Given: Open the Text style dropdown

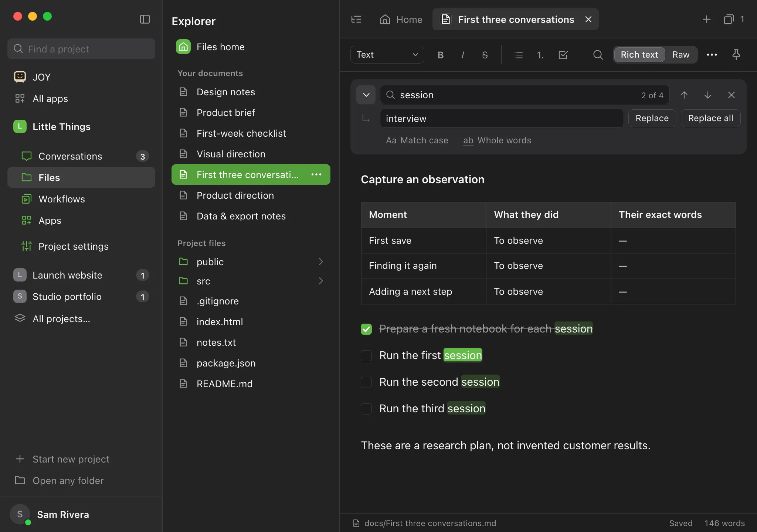Looking at the screenshot, I should [387, 55].
